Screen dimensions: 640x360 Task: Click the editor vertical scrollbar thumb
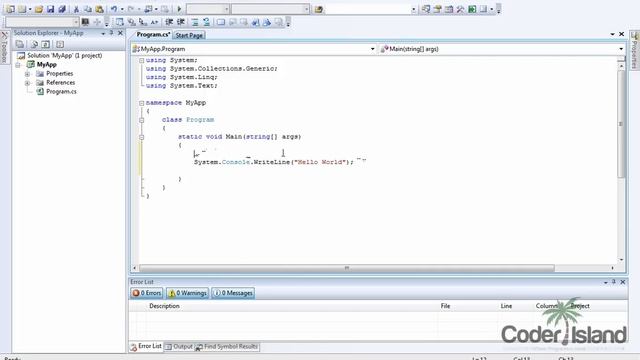point(621,124)
